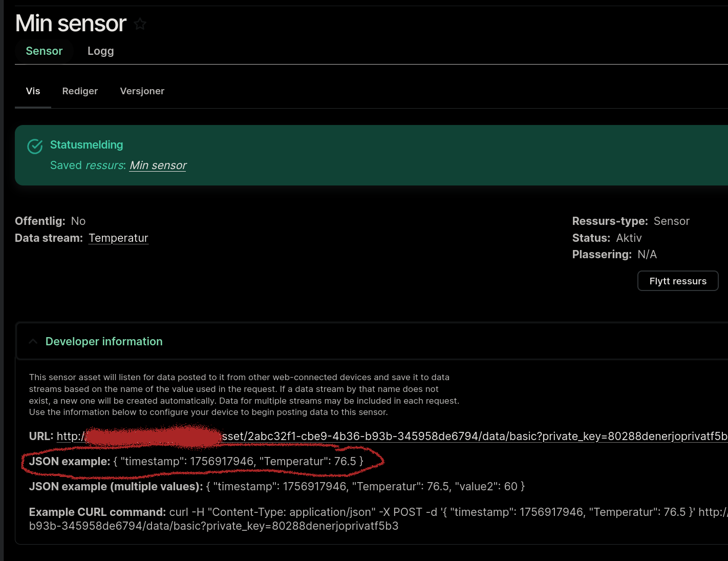This screenshot has height=561, width=728.
Task: Switch to the Sensor tab
Action: pos(44,51)
